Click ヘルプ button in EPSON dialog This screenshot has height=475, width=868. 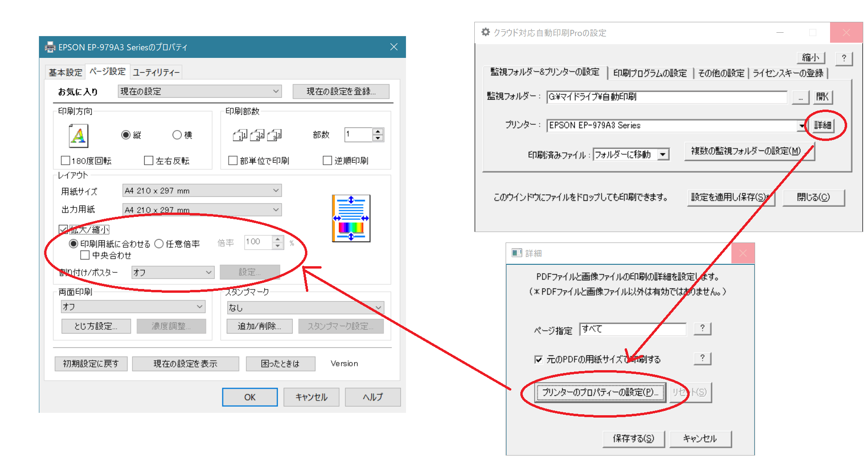click(373, 397)
